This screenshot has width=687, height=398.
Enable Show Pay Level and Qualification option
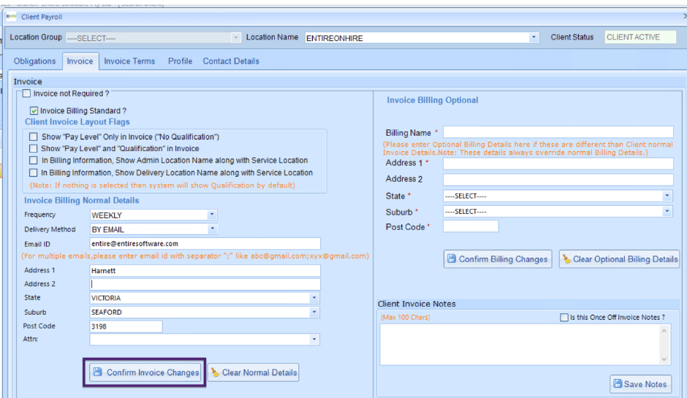click(x=33, y=149)
